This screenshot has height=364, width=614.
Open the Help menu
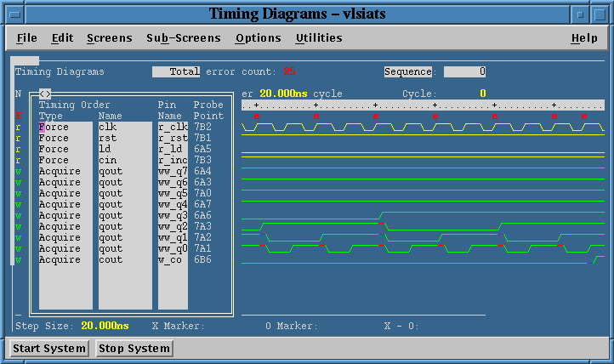pos(584,38)
